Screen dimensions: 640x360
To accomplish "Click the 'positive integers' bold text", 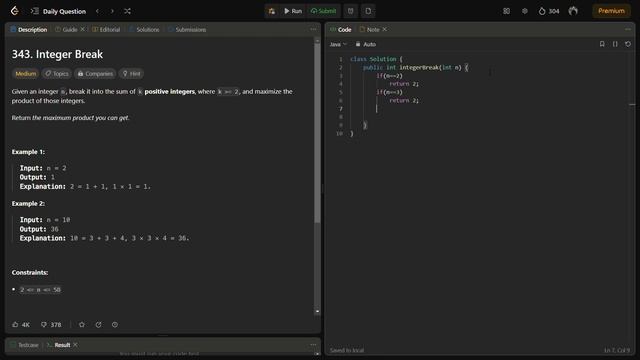I will pos(169,91).
